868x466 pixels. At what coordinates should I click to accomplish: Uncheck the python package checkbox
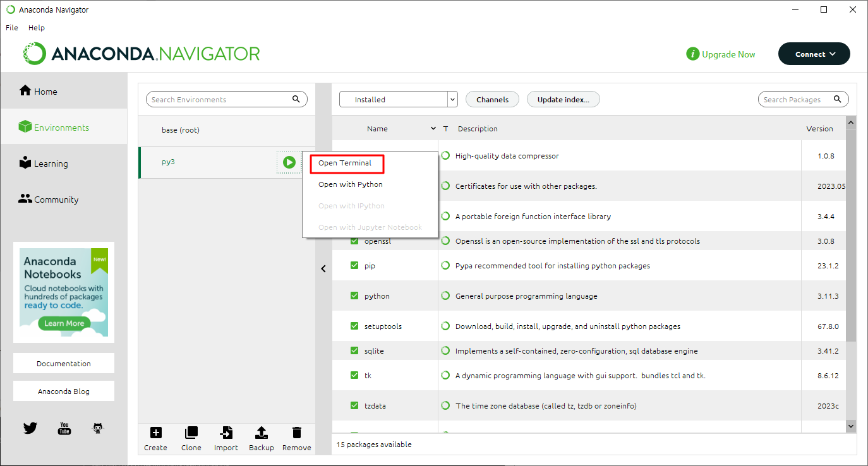click(354, 296)
